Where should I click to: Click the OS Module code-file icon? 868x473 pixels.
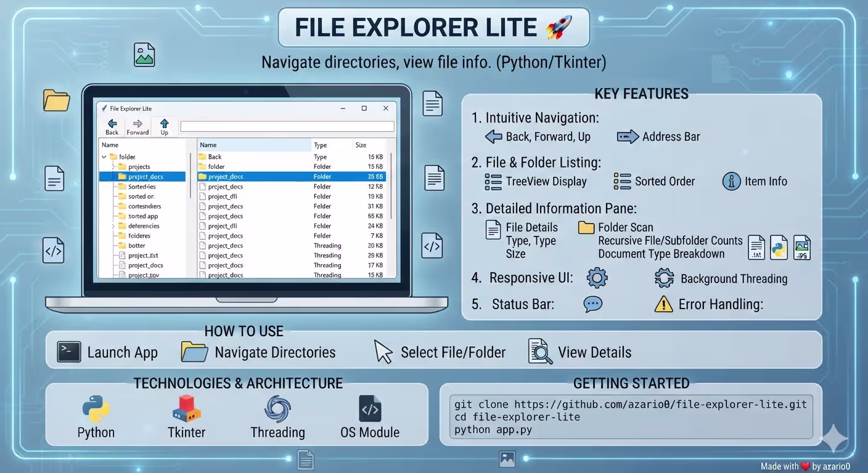point(370,408)
